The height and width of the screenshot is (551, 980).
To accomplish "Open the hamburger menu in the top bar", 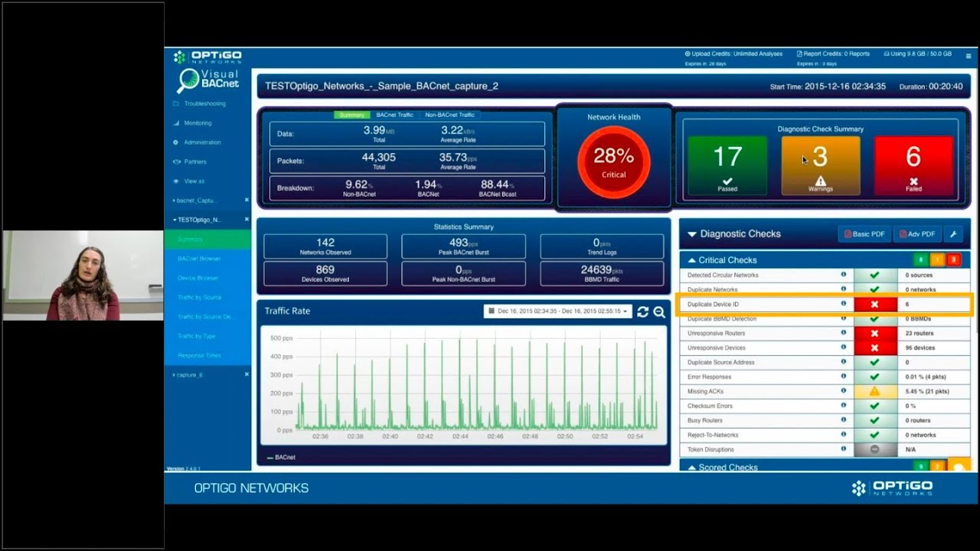I will (x=968, y=56).
